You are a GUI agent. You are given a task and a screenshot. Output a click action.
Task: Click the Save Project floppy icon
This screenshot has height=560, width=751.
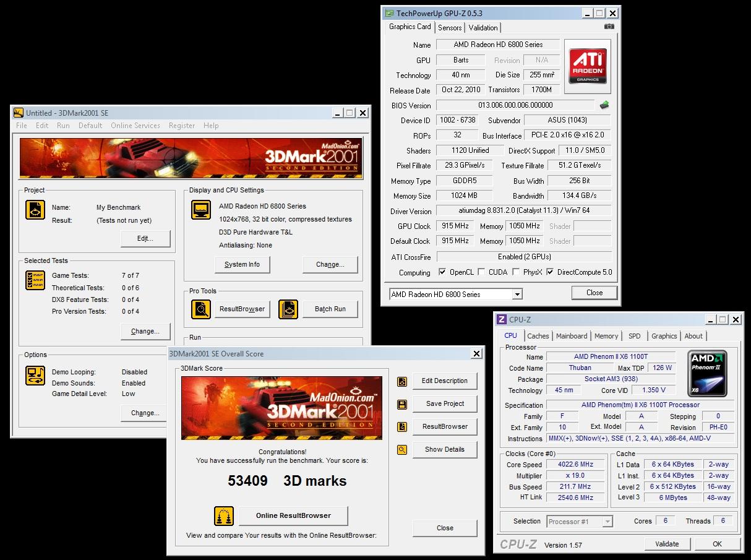coord(402,405)
